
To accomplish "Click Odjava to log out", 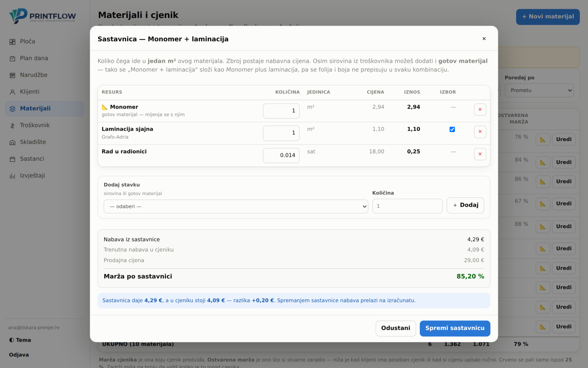I will [x=19, y=355].
